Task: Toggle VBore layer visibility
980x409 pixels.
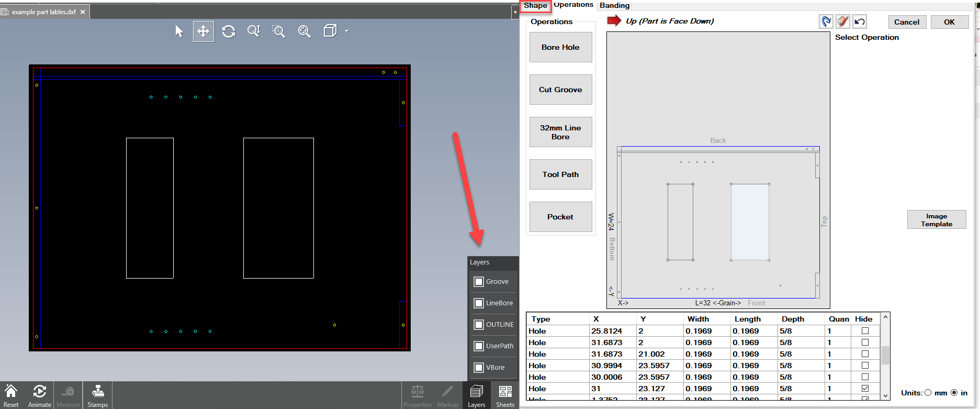Action: click(479, 368)
